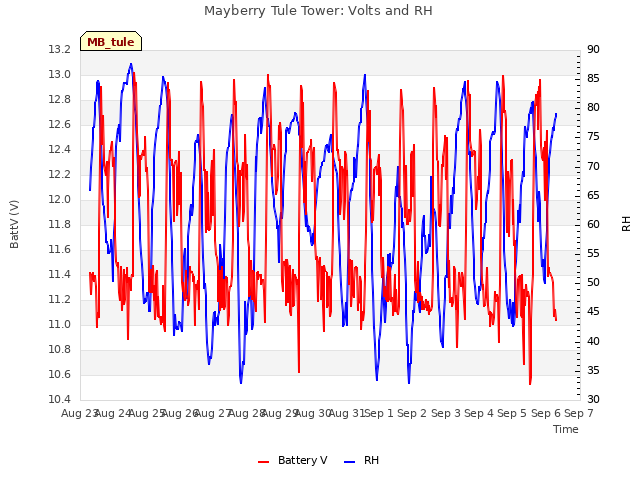The width and height of the screenshot is (640, 480).
Task: Click the 10.6 left axis tick label
Action: tap(60, 374)
